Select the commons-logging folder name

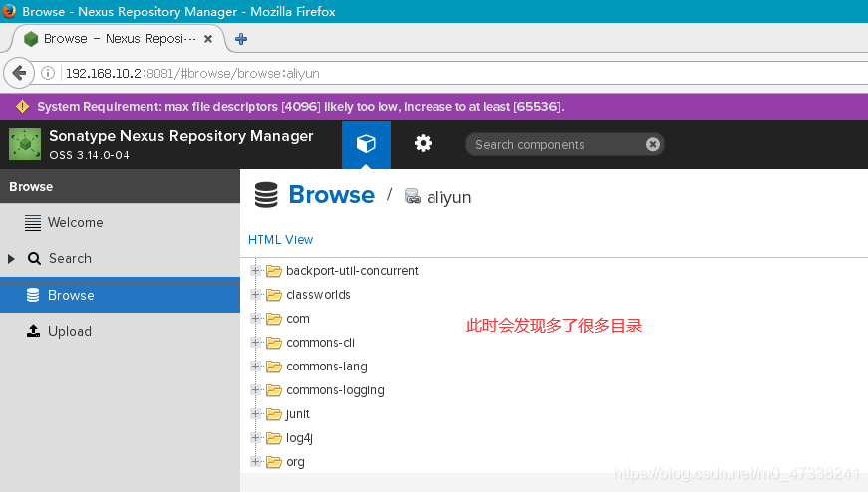pyautogui.click(x=335, y=390)
